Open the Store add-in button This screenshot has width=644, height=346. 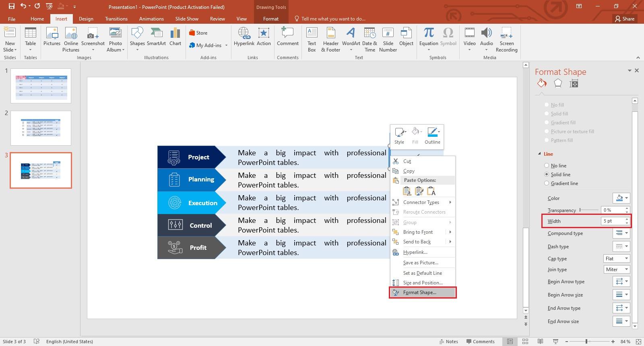(x=198, y=33)
